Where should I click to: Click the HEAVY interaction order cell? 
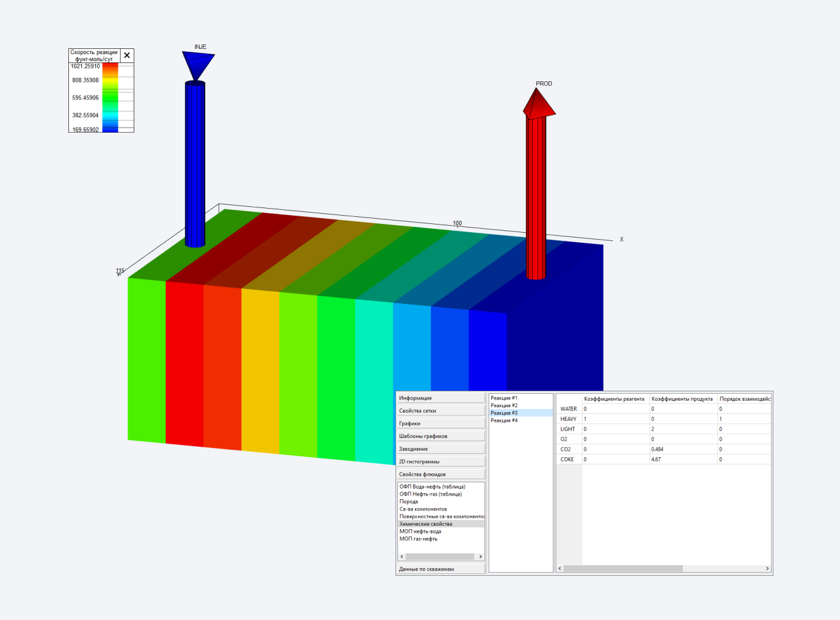tap(745, 419)
